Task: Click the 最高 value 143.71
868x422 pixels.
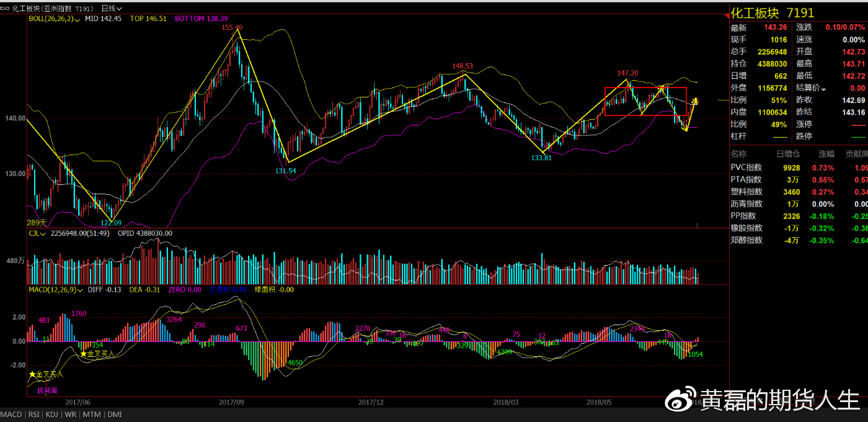Action: (853, 63)
